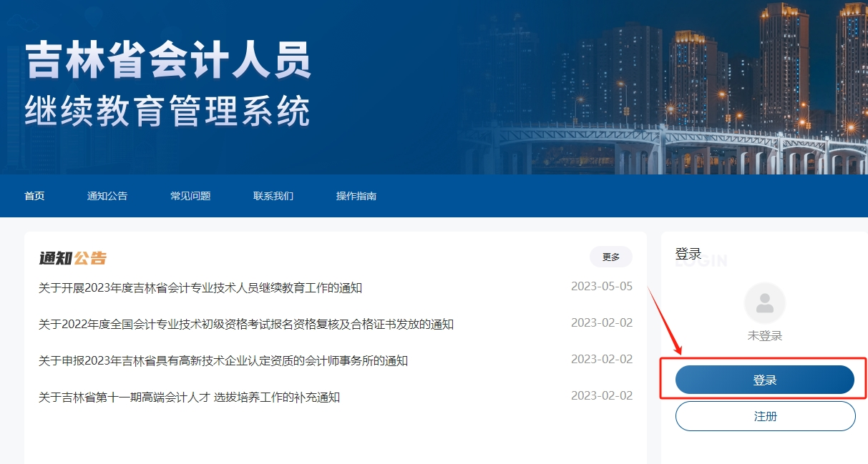
Task: Click the 注册 register button
Action: [764, 415]
